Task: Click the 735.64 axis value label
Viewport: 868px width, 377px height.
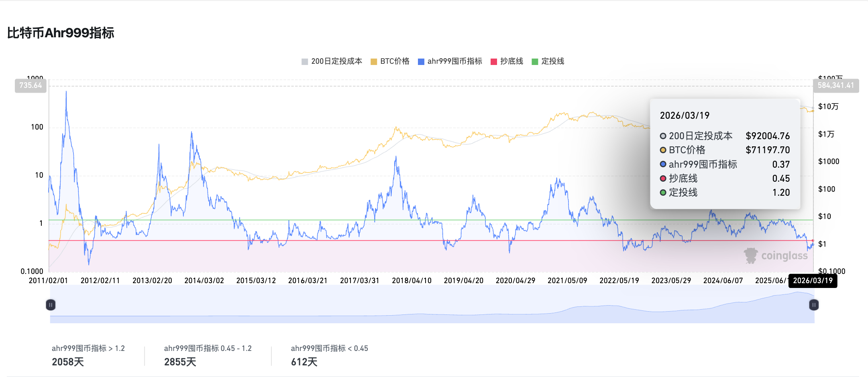Action: click(x=31, y=85)
